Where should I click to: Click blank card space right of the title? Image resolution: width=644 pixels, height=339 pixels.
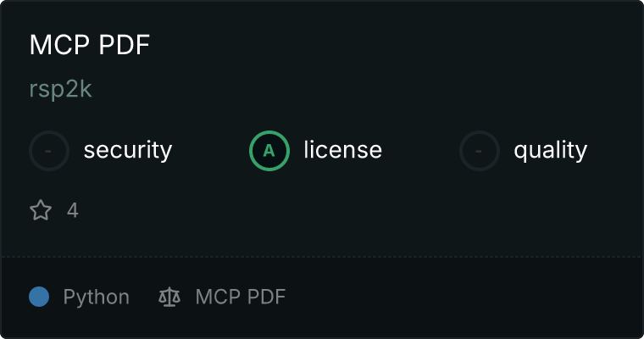390,44
